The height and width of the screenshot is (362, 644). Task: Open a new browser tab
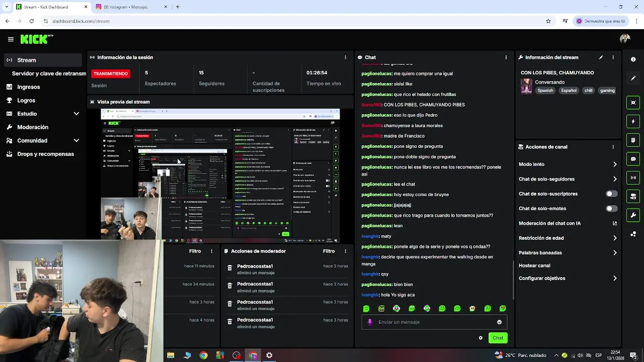(178, 7)
